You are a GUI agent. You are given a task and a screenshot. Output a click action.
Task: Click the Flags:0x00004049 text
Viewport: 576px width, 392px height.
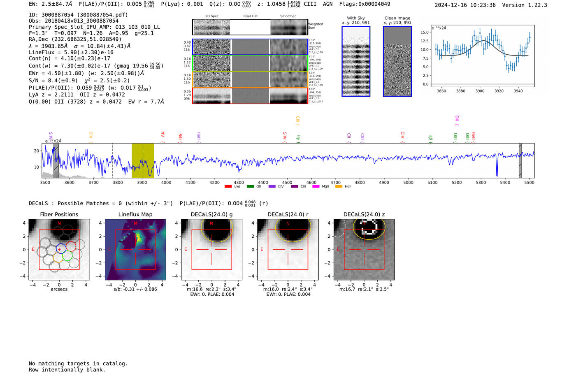click(365, 4)
